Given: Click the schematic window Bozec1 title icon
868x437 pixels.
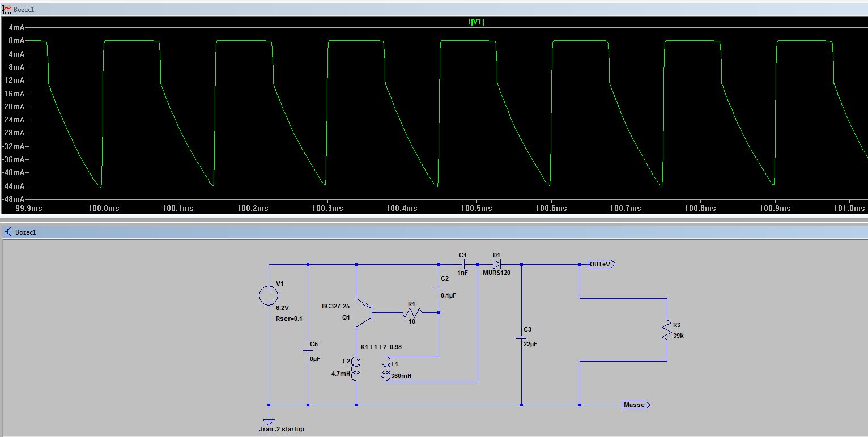Looking at the screenshot, I should pyautogui.click(x=8, y=232).
